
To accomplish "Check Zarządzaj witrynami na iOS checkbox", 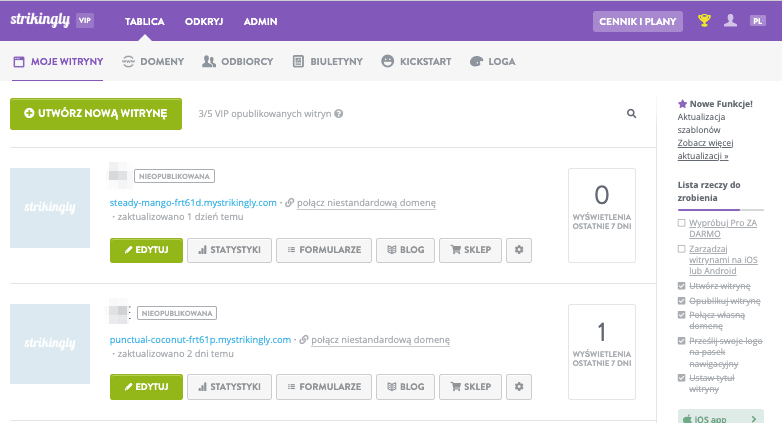I will point(681,249).
